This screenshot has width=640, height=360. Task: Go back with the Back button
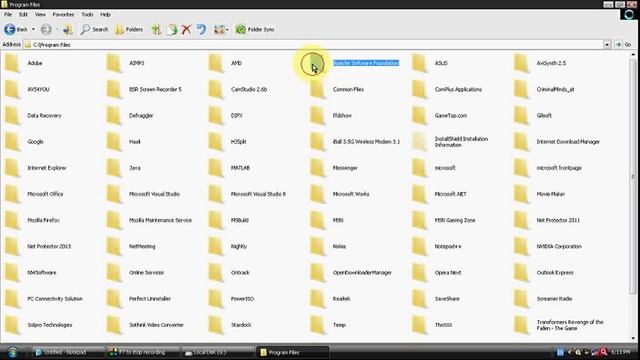click(x=16, y=29)
